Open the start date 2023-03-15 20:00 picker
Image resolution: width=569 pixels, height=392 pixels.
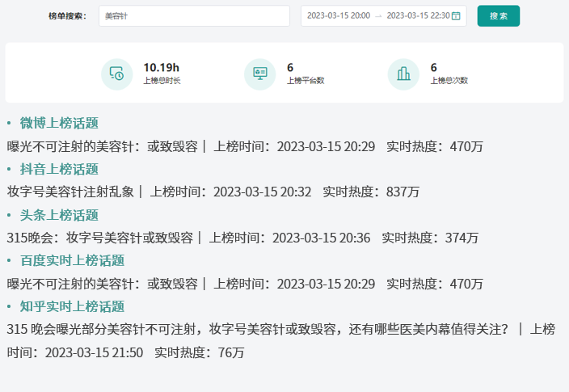pyautogui.click(x=339, y=16)
